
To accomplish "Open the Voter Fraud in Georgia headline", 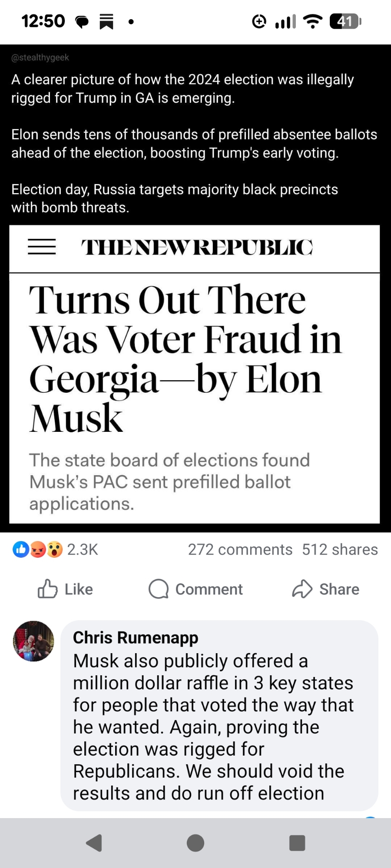I will click(186, 358).
